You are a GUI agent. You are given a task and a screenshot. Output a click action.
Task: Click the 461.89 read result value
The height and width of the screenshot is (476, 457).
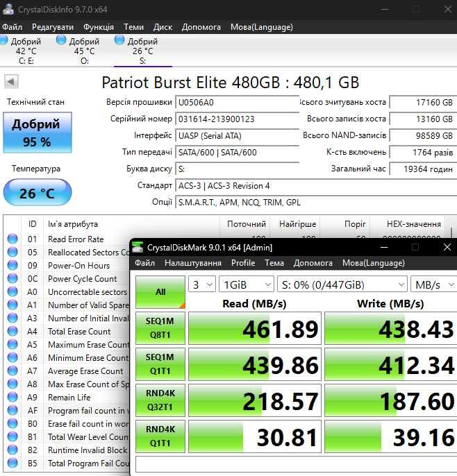255,328
